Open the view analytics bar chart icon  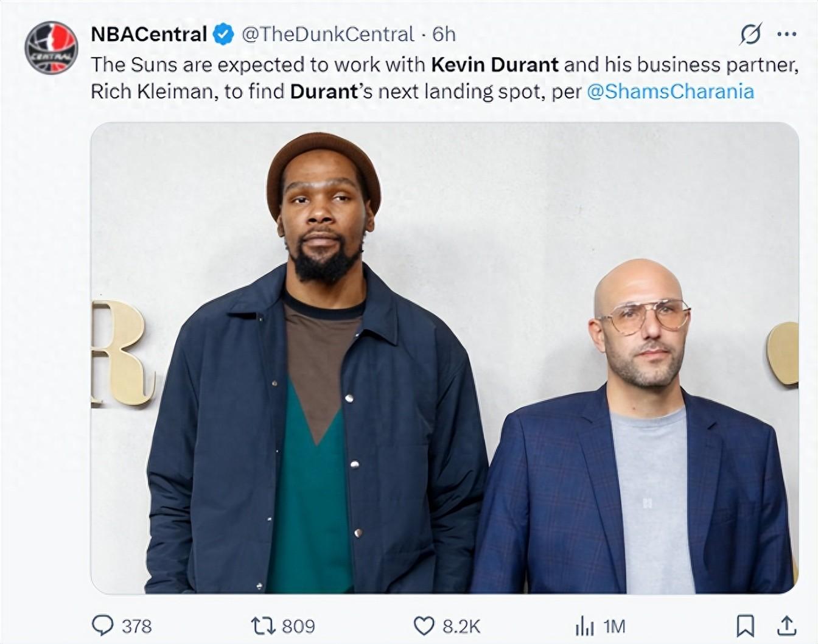pos(584,626)
